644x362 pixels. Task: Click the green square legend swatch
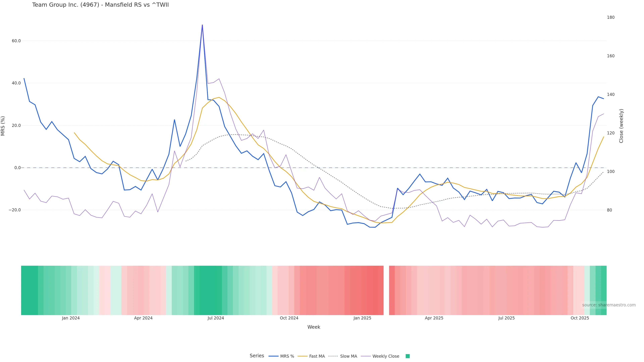pos(408,356)
